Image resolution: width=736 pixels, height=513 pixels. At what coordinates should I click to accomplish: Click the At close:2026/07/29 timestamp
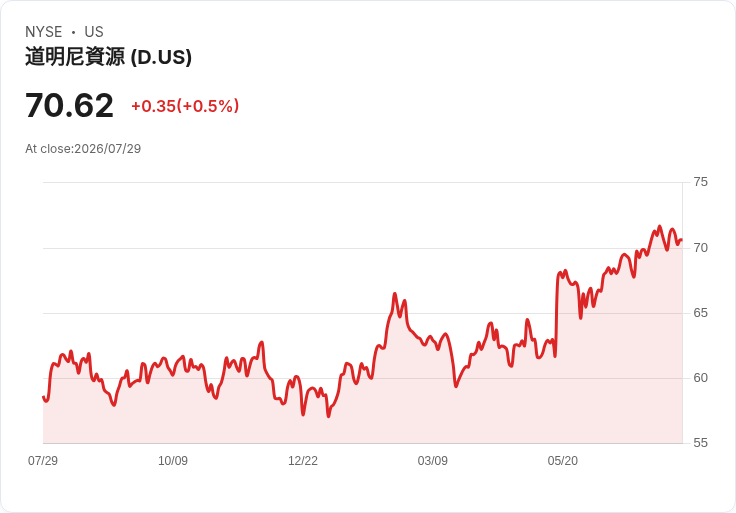point(83,149)
